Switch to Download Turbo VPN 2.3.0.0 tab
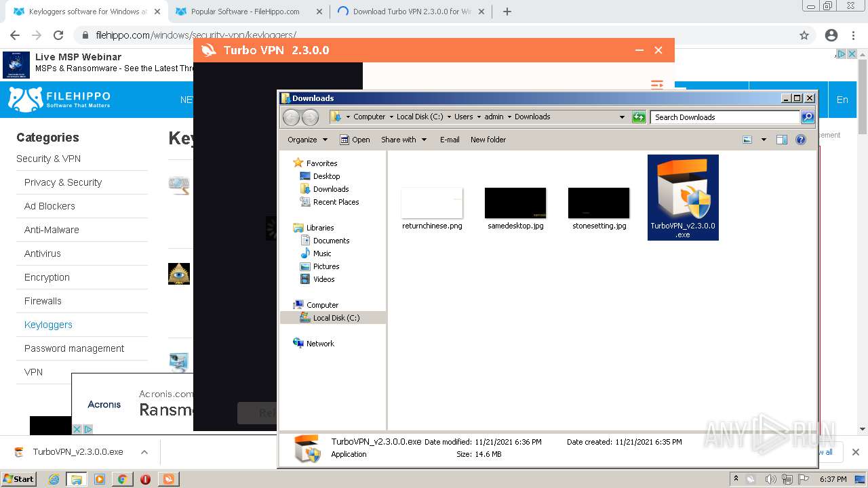 click(x=412, y=12)
